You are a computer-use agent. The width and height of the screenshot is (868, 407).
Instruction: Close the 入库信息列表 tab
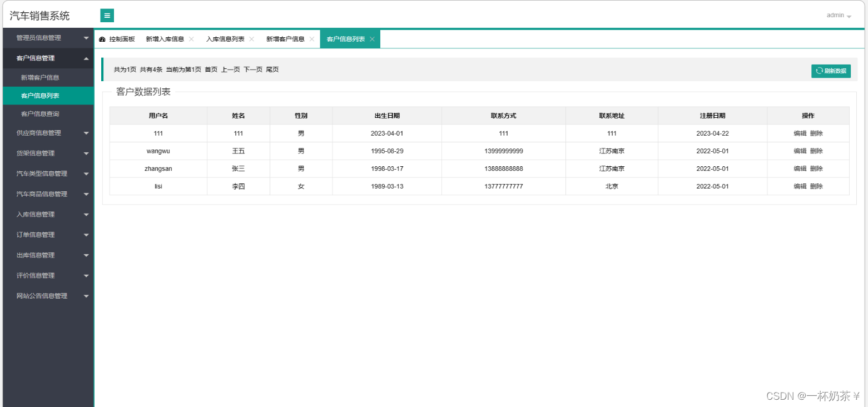point(251,39)
